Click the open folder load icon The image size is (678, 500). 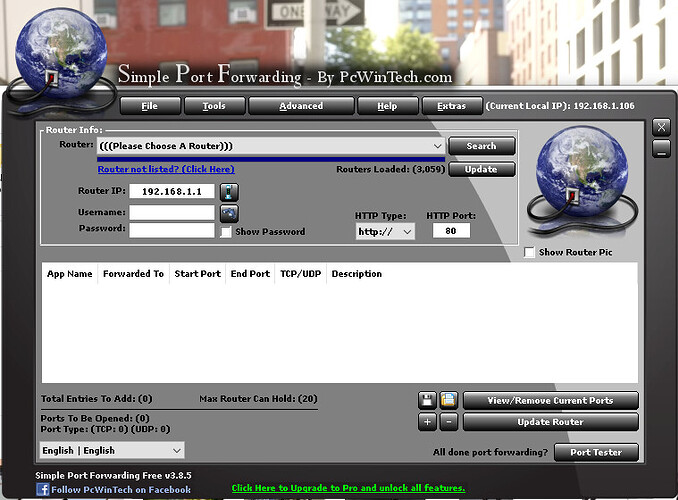pos(449,400)
